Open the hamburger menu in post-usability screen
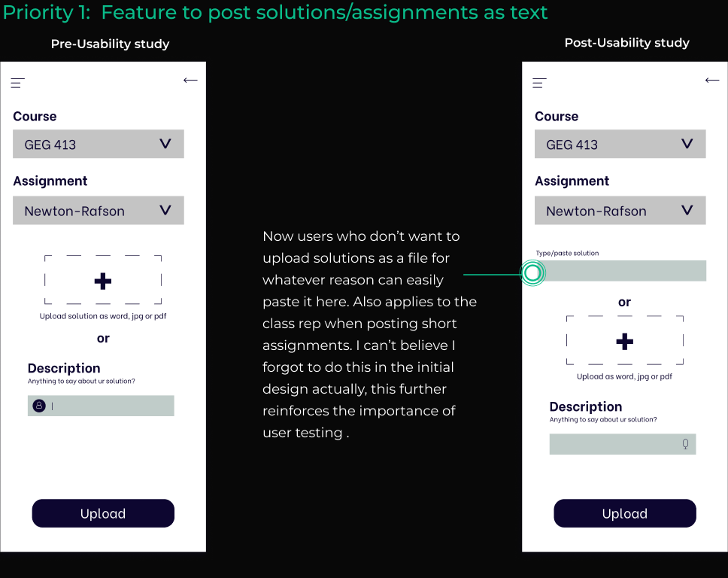 click(x=538, y=83)
